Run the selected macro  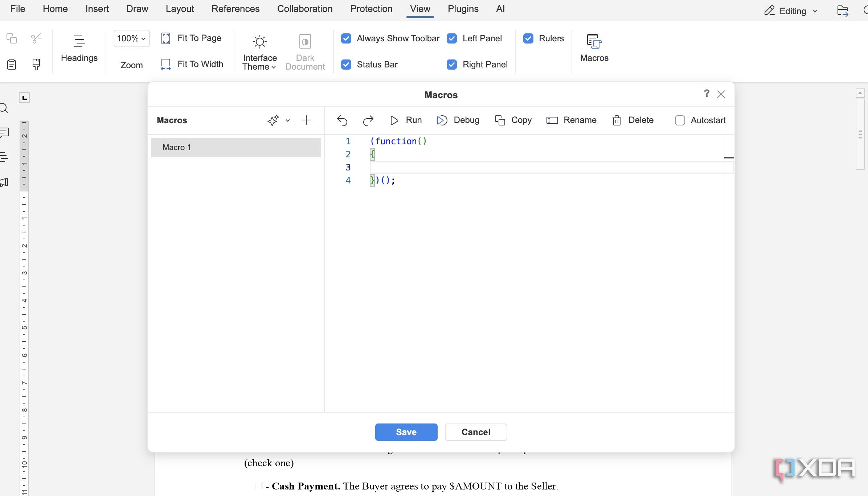[x=406, y=120]
